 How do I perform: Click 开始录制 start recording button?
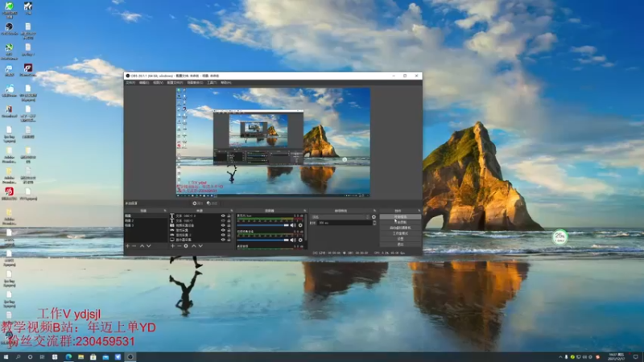coord(400,223)
